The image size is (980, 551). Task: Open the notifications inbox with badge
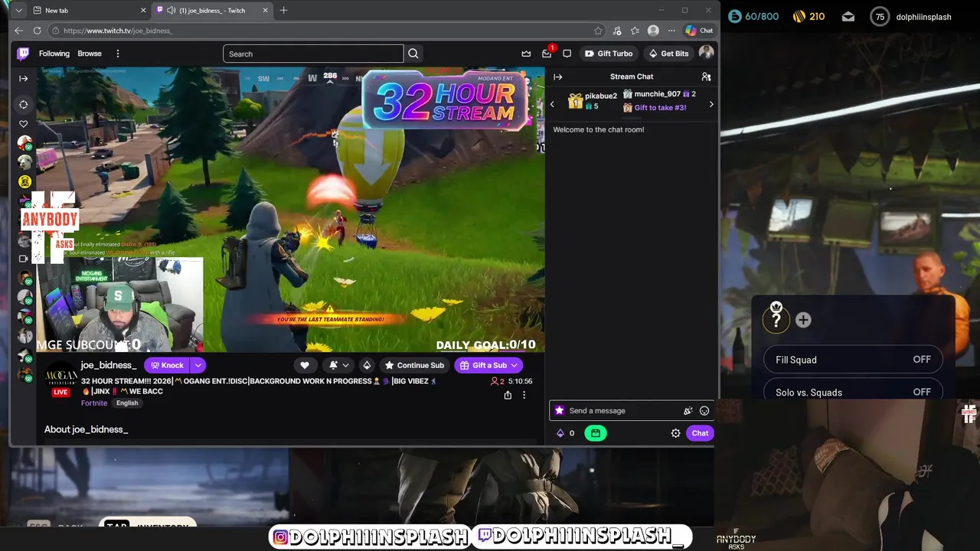tap(547, 54)
